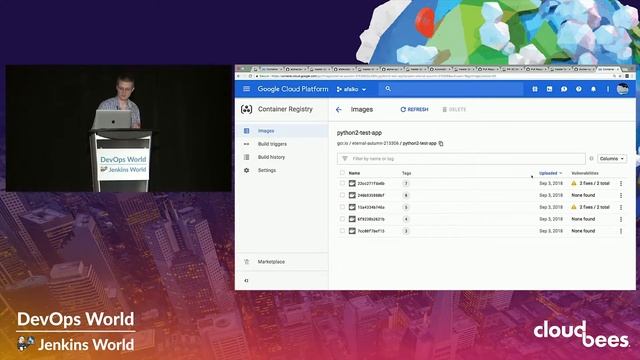Click the blue top bar search field
Viewport: 640px width, 360px height.
(451, 89)
